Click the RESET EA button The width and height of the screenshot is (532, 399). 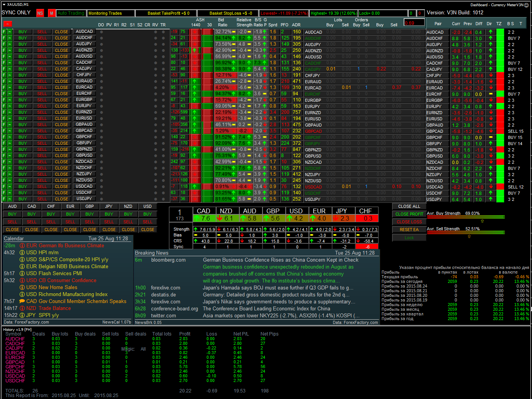click(409, 230)
